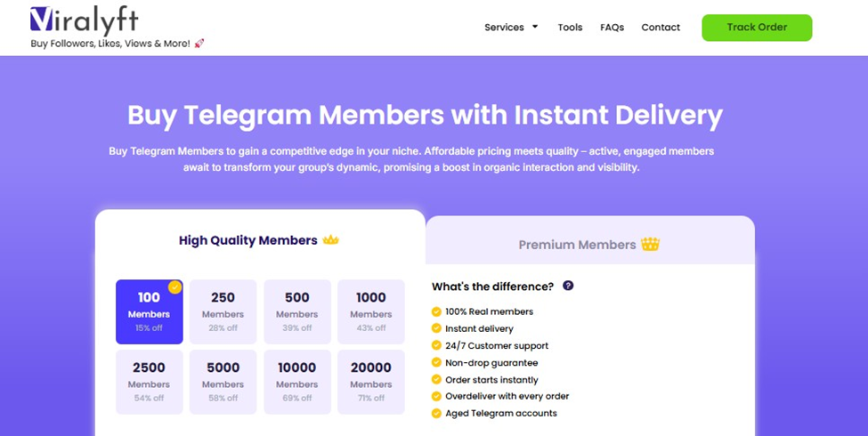
Task: Click the question mark help icon
Action: pyautogui.click(x=568, y=286)
